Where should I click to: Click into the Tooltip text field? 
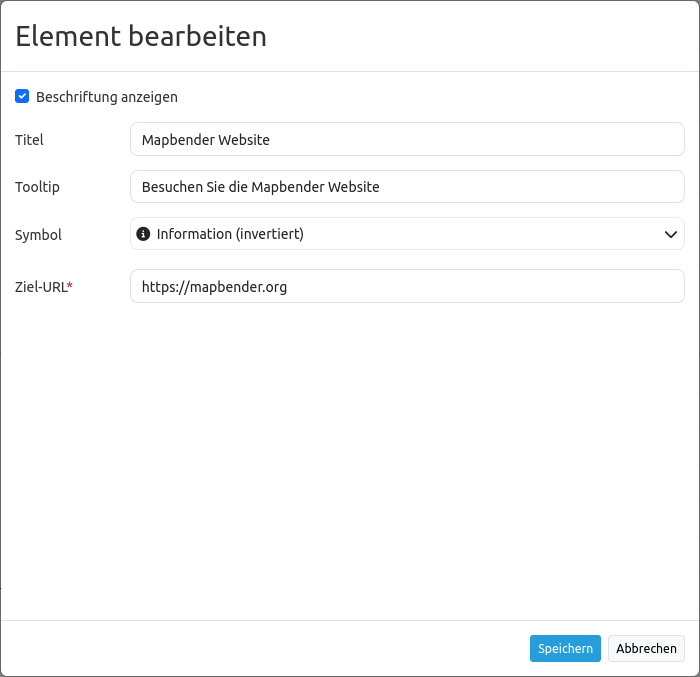pos(407,187)
